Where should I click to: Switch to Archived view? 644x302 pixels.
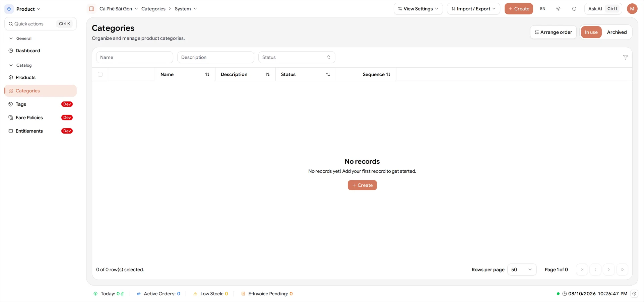(x=617, y=32)
